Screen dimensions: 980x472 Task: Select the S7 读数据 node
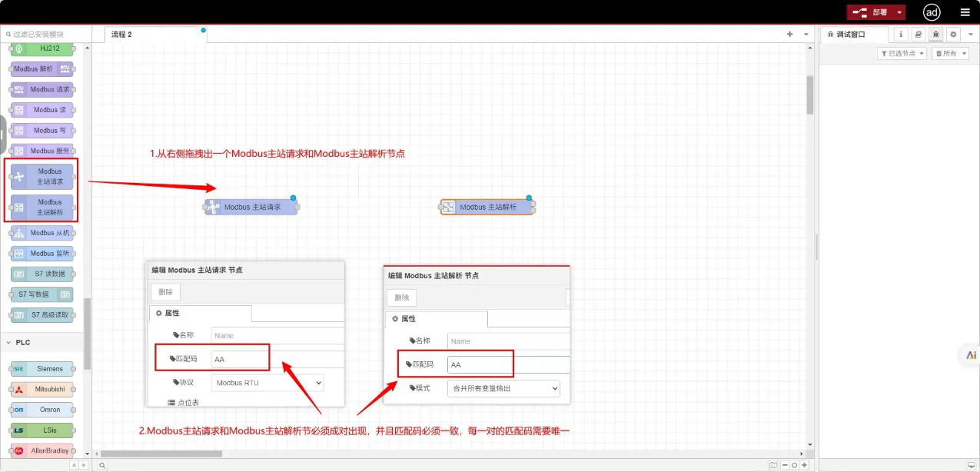pyautogui.click(x=42, y=273)
